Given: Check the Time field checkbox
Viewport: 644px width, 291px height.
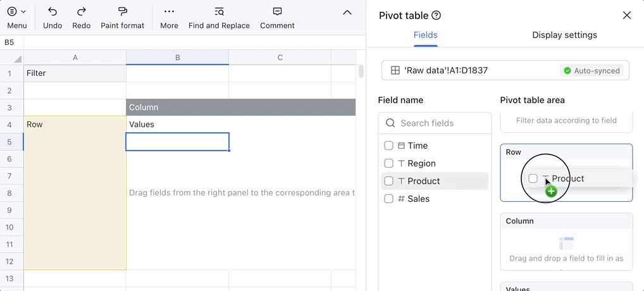Looking at the screenshot, I should [389, 145].
